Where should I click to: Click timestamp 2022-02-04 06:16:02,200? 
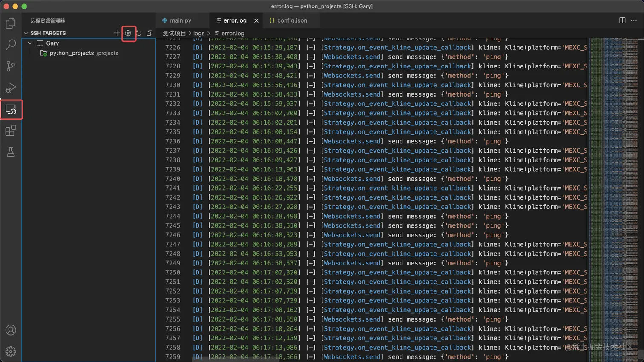[254, 113]
